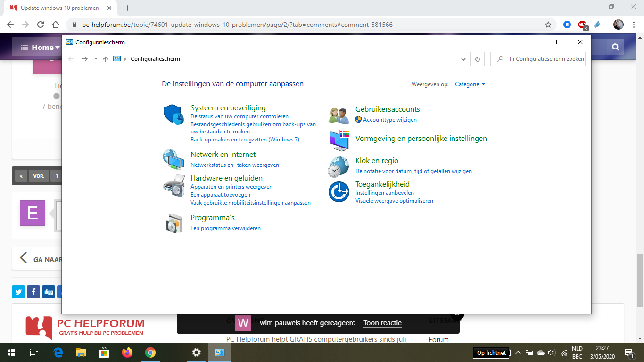Click the Vormgeving monitor icon
The image size is (644, 362).
coord(339,140)
